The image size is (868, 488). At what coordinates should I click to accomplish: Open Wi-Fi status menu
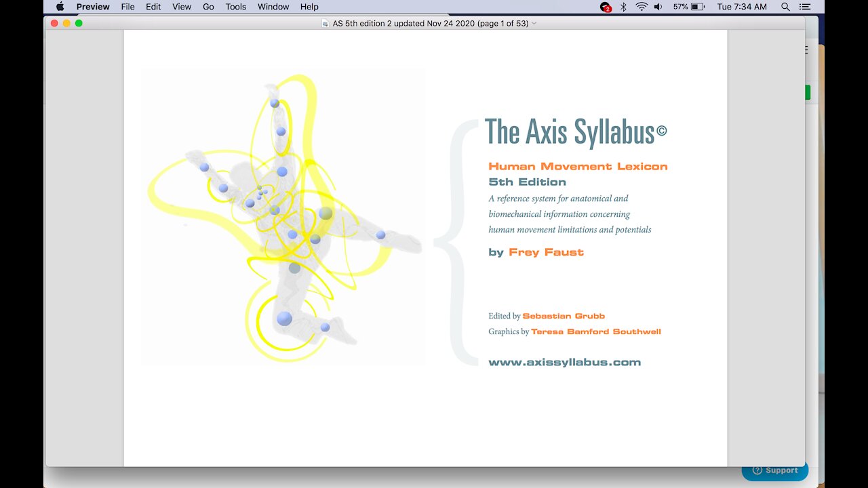(642, 7)
